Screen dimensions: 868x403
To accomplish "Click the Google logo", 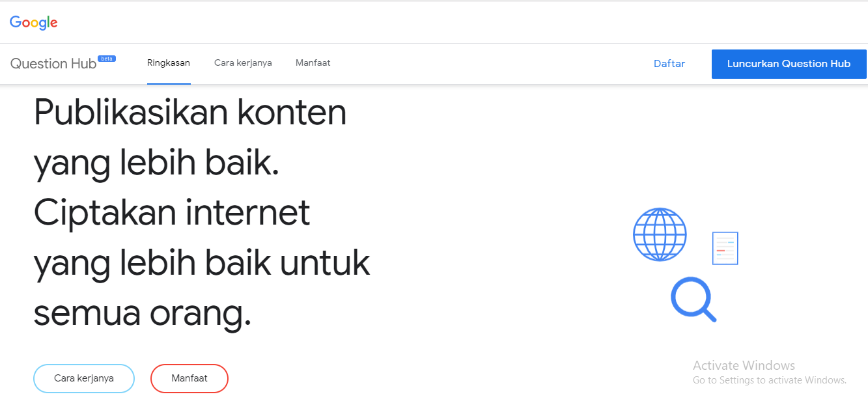I will 34,22.
